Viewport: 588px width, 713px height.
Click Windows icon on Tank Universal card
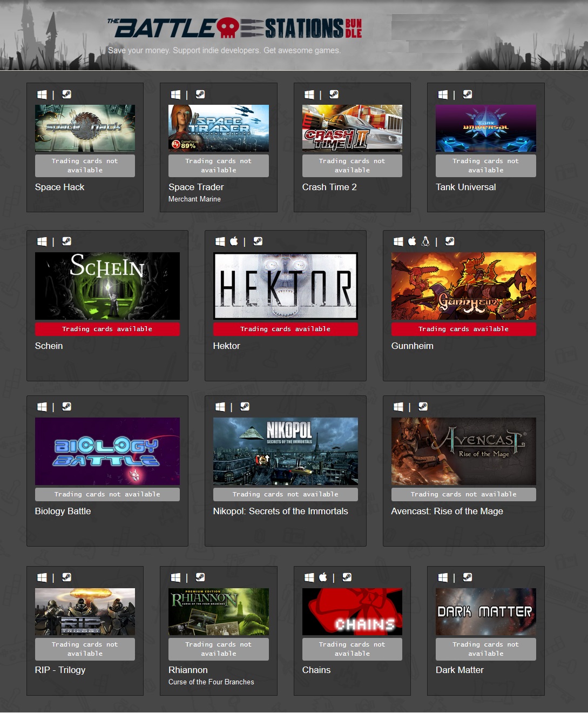443,95
